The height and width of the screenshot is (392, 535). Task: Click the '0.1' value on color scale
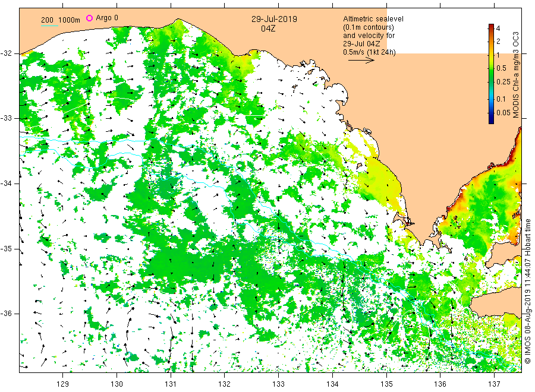pyautogui.click(x=501, y=99)
